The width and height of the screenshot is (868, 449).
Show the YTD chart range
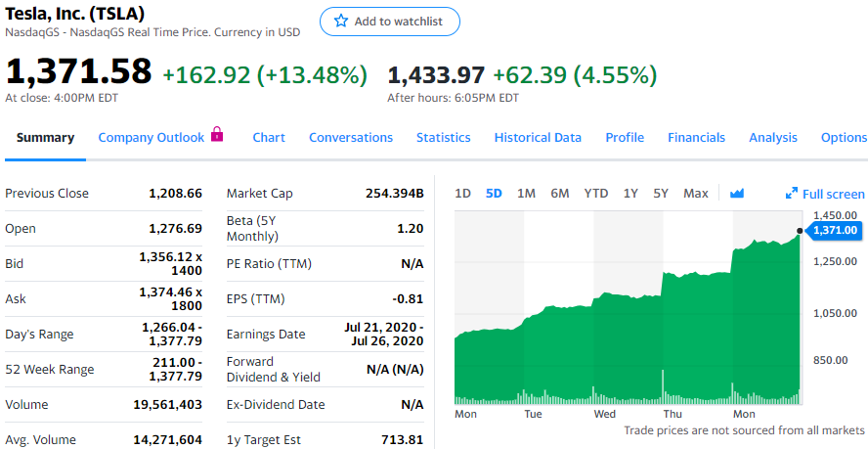(596, 194)
